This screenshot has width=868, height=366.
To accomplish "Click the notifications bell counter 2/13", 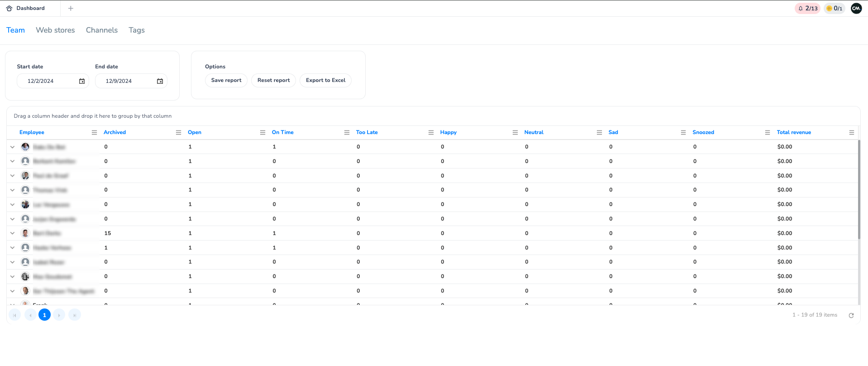I will [807, 8].
